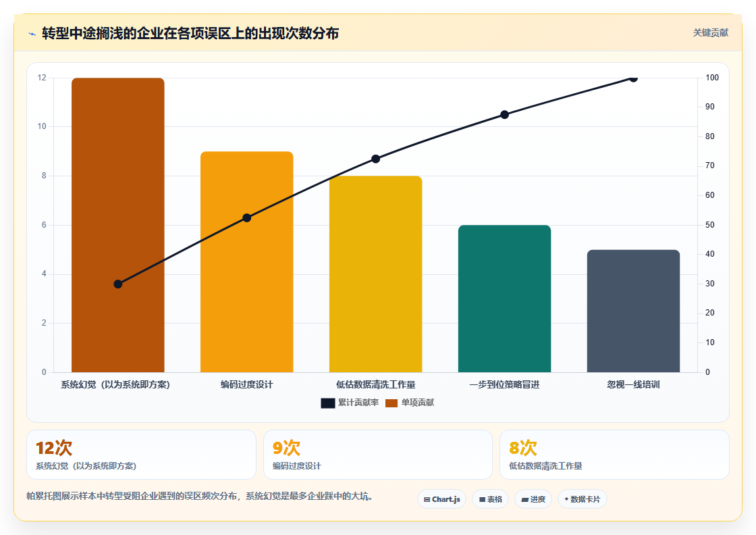
Task: Select the 12次 系统幻觉 data card
Action: coord(141,455)
